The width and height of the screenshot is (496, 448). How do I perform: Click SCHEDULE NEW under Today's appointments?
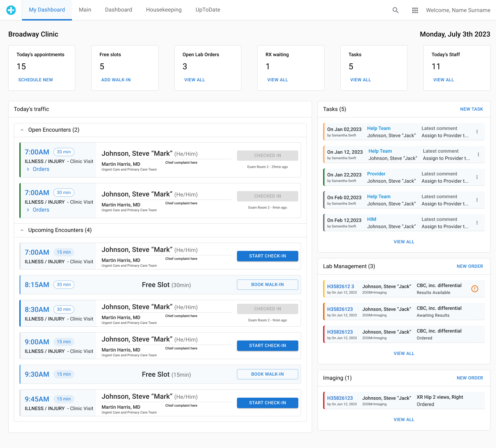[35, 80]
